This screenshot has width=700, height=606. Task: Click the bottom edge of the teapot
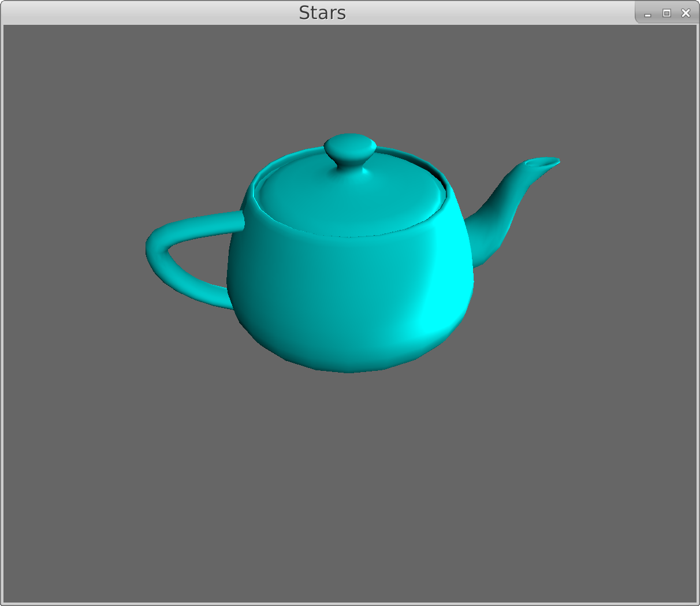click(x=349, y=369)
